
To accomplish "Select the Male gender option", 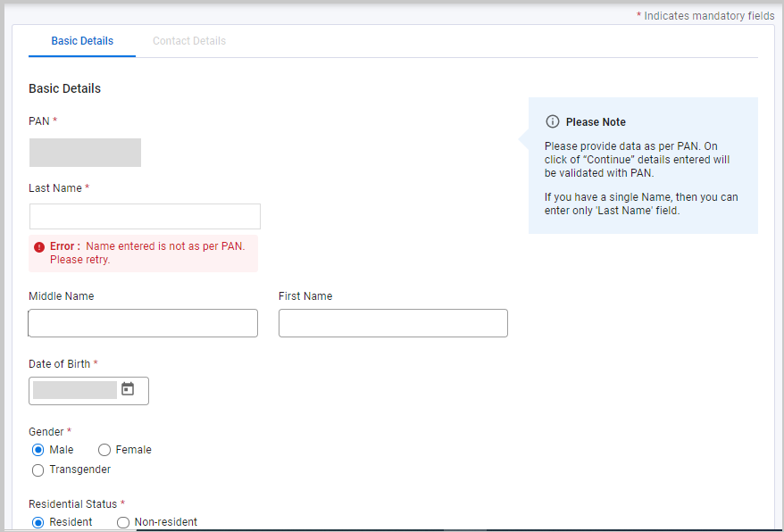I will [x=38, y=450].
